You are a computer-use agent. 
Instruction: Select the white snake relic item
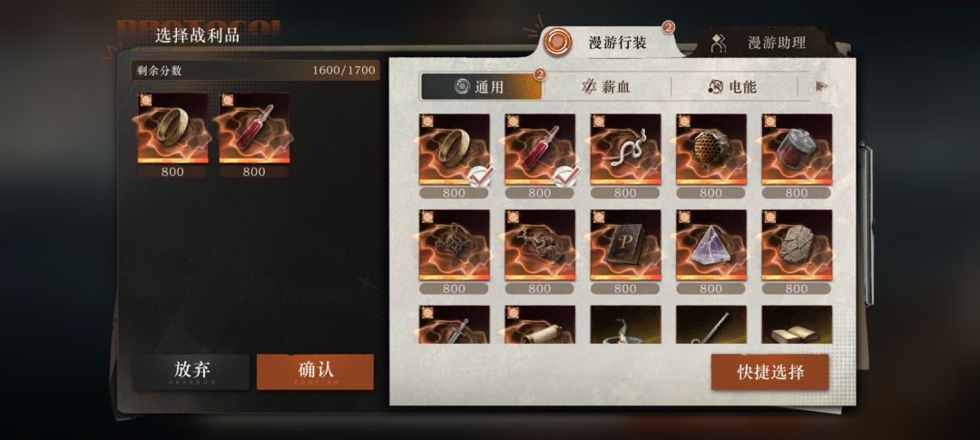[x=625, y=150]
